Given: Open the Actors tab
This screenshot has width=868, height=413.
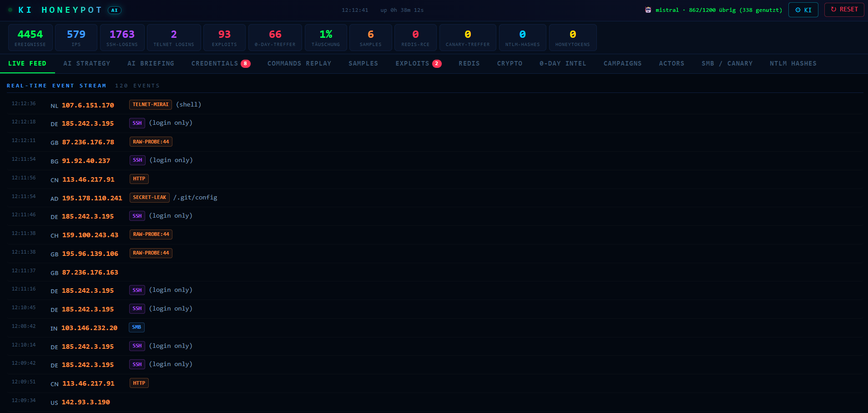Looking at the screenshot, I should click(x=671, y=63).
